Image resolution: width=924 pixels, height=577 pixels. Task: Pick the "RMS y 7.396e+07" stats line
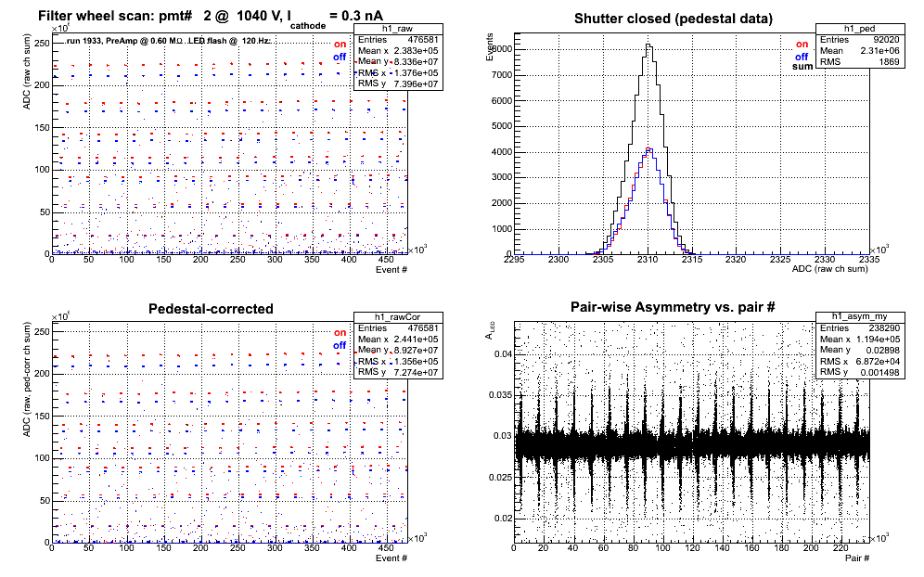point(398,83)
